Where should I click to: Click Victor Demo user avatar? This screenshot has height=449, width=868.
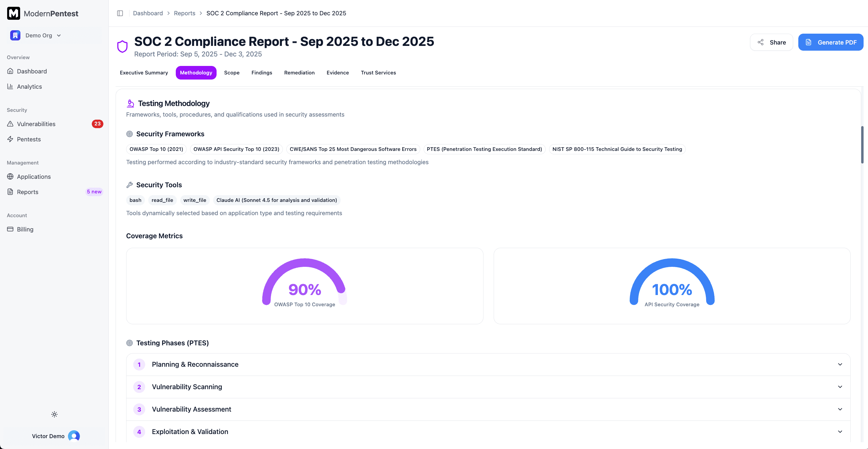74,436
